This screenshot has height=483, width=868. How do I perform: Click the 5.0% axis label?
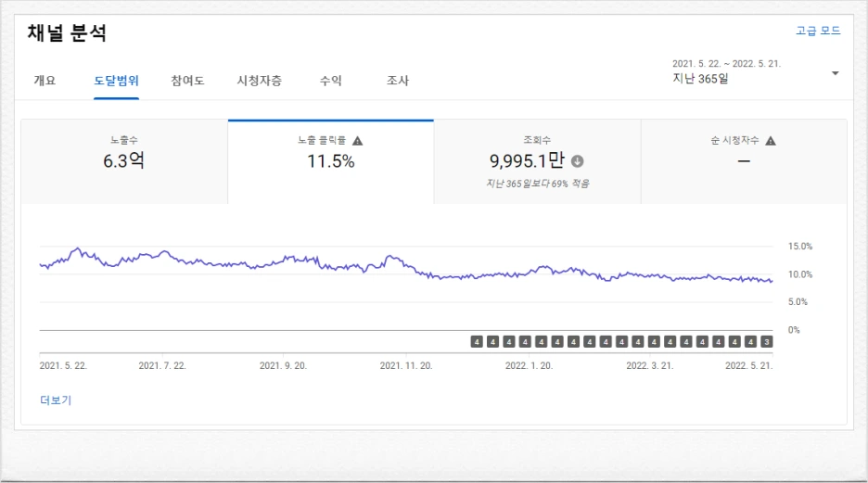pyautogui.click(x=798, y=302)
